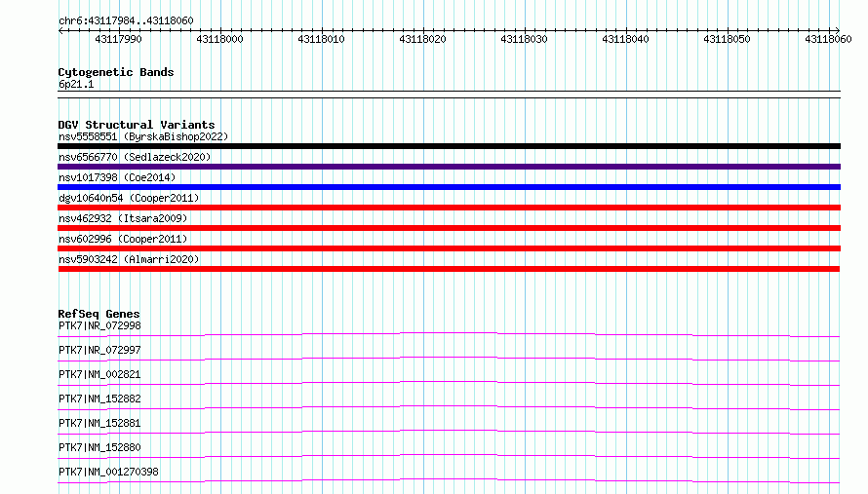The width and height of the screenshot is (868, 494).
Task: Click the DGV Structural Variants track title
Action: click(x=137, y=125)
